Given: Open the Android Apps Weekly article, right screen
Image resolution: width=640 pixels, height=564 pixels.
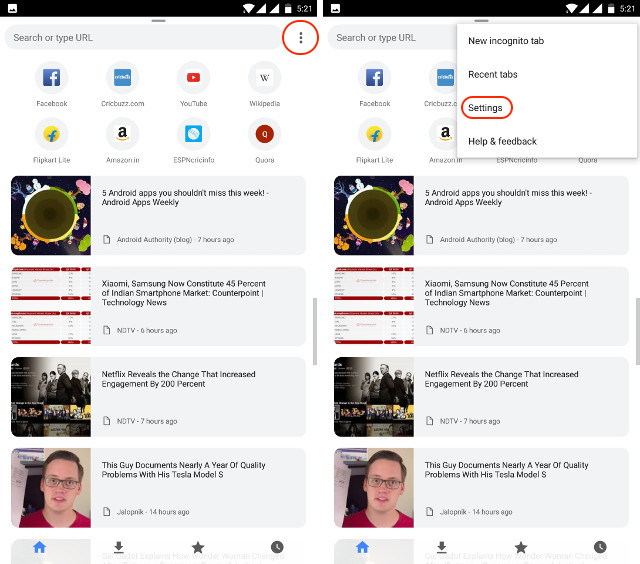Looking at the screenshot, I should [x=481, y=215].
